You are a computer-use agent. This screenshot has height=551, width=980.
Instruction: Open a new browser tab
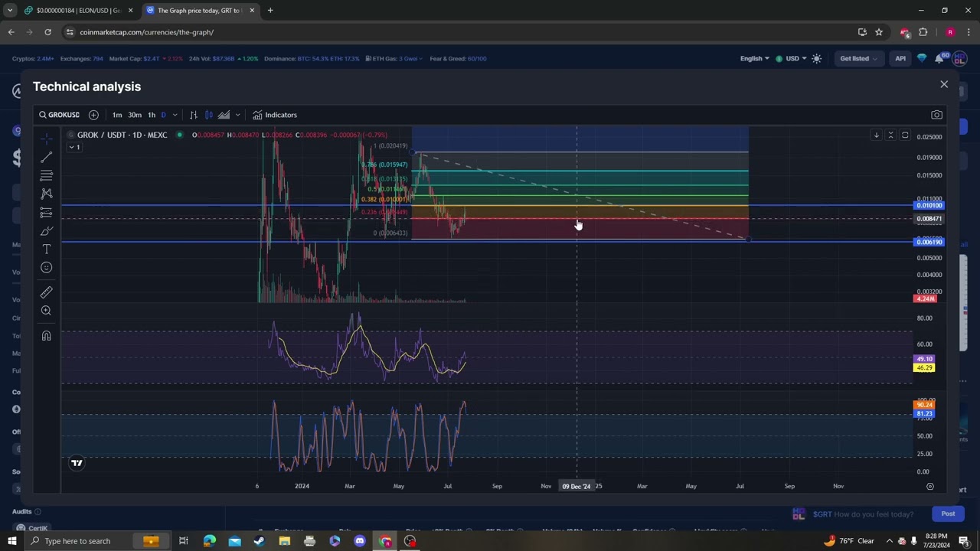tap(270, 11)
